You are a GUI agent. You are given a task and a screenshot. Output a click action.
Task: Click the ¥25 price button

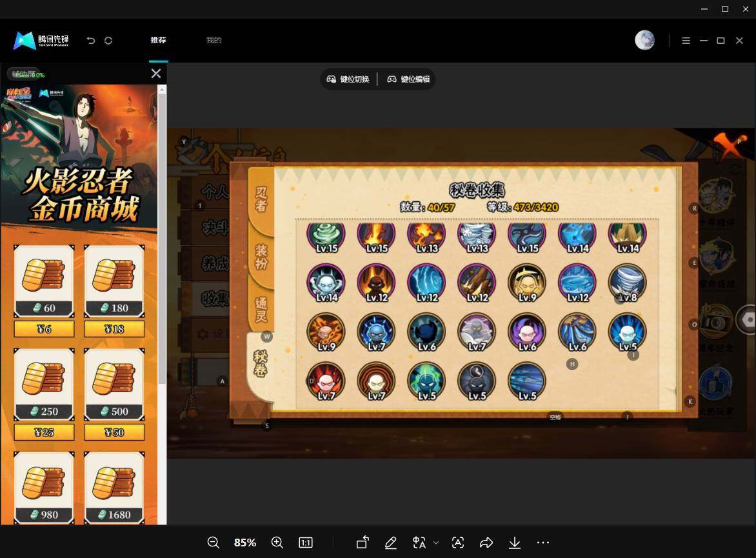pyautogui.click(x=44, y=432)
